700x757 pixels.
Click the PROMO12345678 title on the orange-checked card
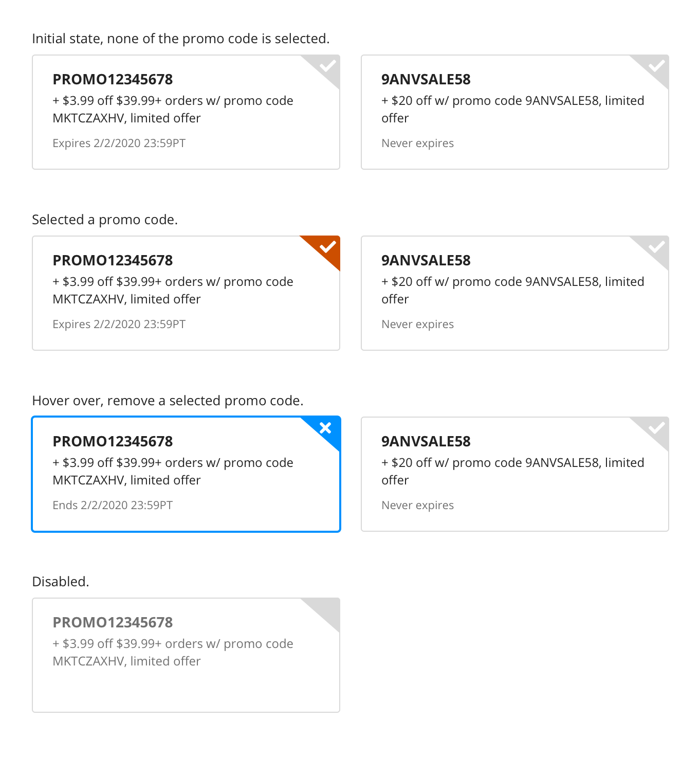pos(113,261)
